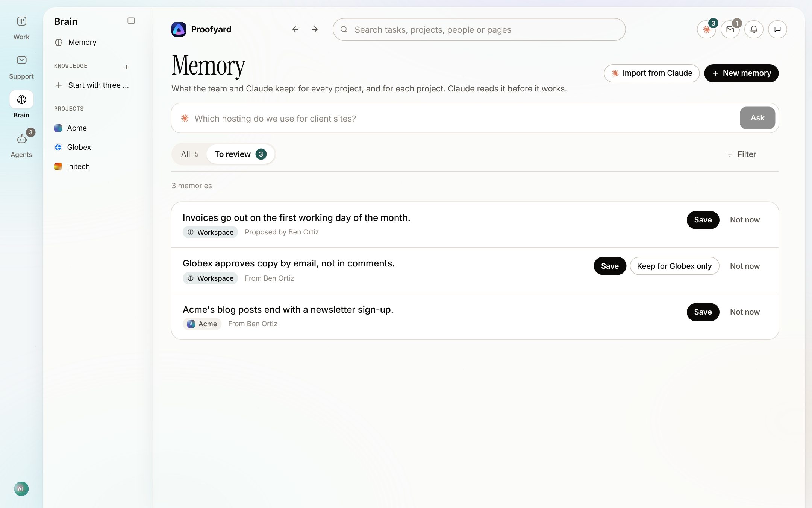Click Workspace tag on the invoices memory
Viewport: 812px width, 508px height.
210,232
